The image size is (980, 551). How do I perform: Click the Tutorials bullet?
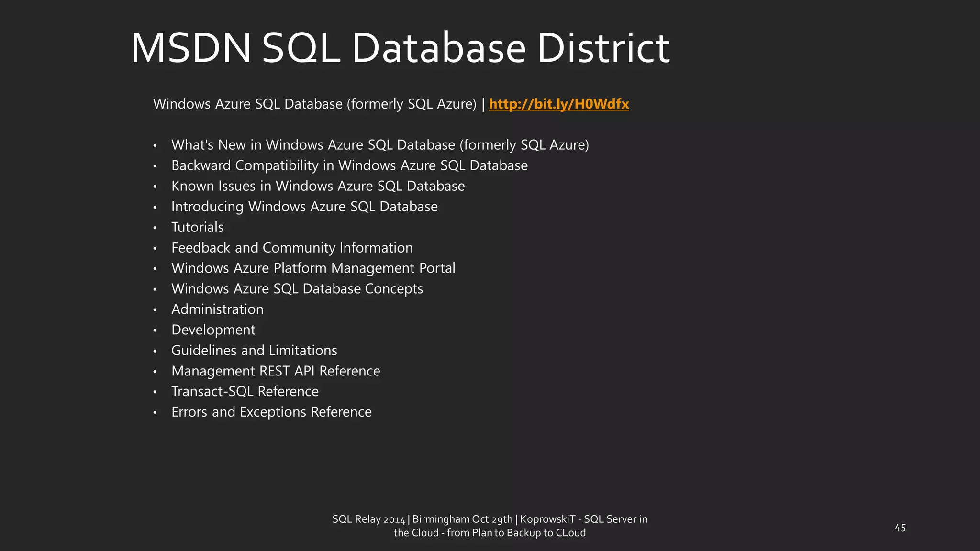tap(198, 227)
